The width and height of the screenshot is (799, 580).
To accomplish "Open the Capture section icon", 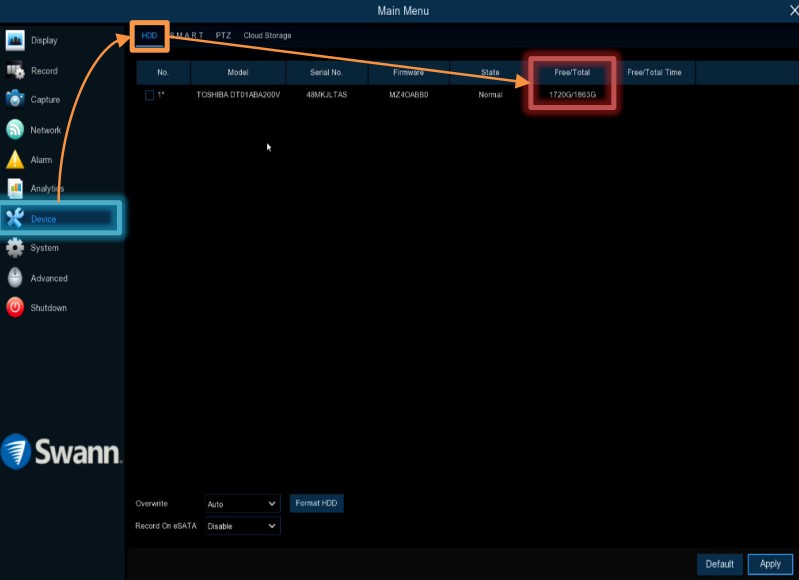I will [x=15, y=99].
